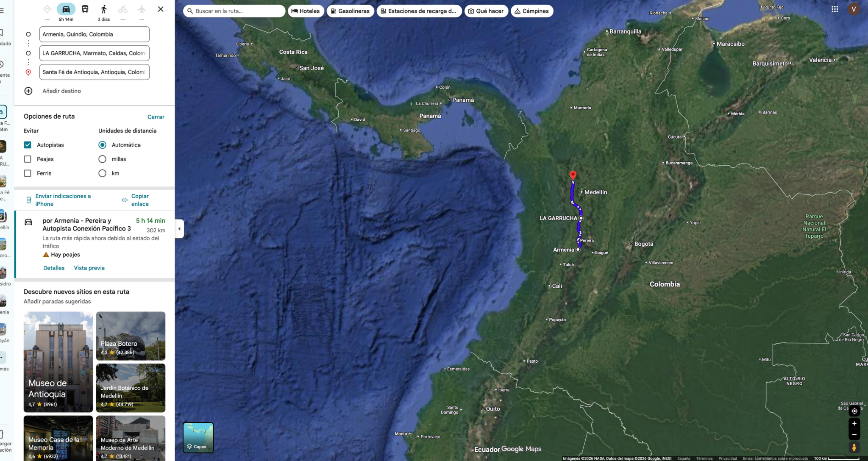The image size is (868, 461).
Task: Select km distance units
Action: click(x=102, y=173)
